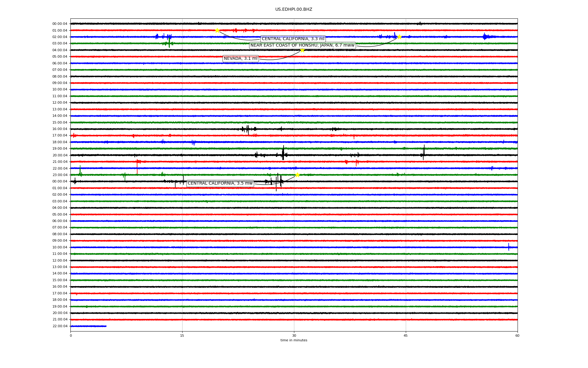Screen dimensions: 588x368
Task: Click the last 22:00:04 time label
Action: click(60, 326)
